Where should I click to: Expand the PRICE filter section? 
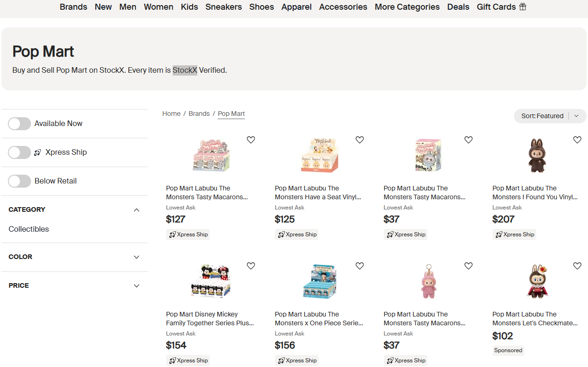point(137,286)
